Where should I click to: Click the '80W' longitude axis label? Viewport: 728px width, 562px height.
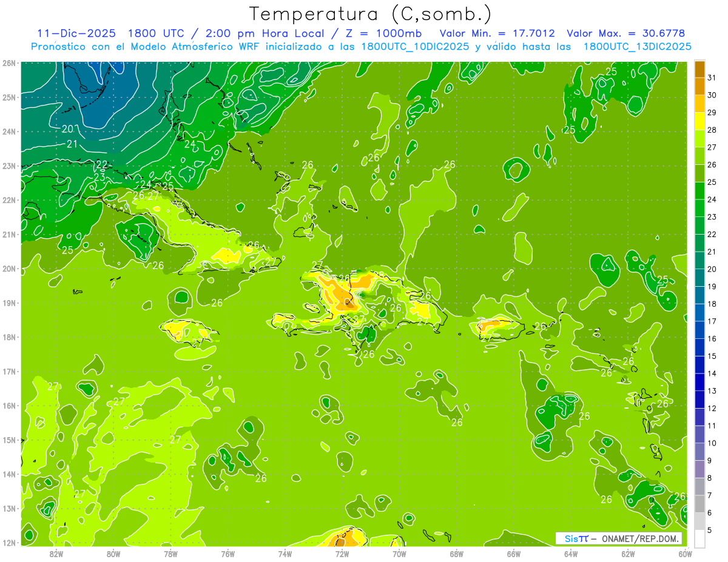[x=113, y=554]
